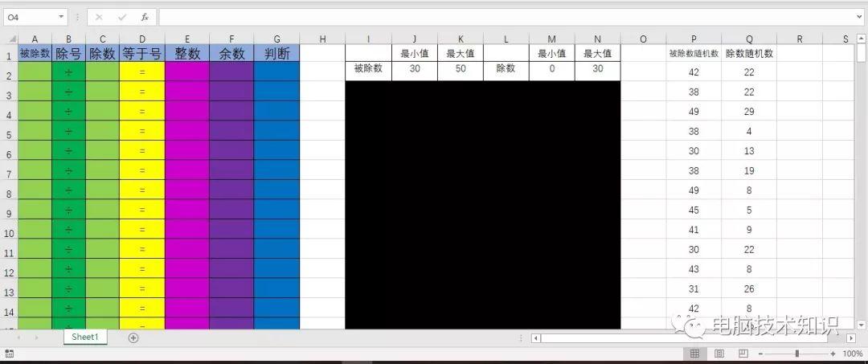868x364 pixels.
Task: Click the 整数 header cell
Action: pyautogui.click(x=187, y=53)
